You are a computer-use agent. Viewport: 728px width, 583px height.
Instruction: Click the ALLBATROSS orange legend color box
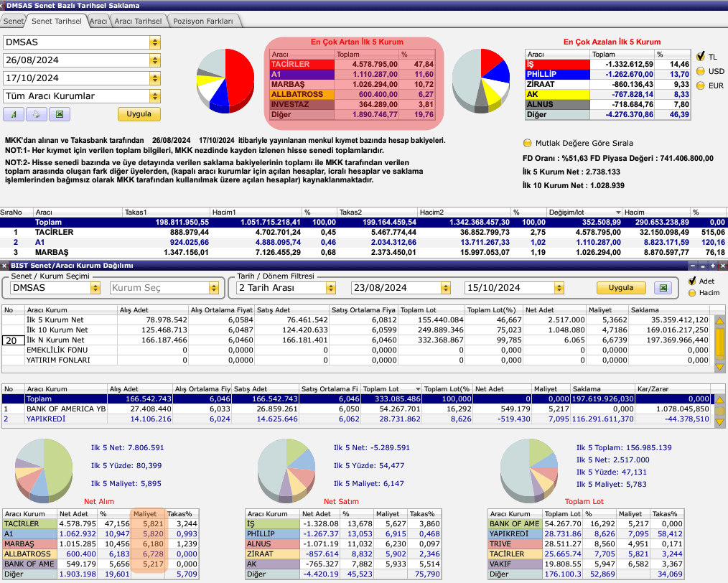point(302,94)
